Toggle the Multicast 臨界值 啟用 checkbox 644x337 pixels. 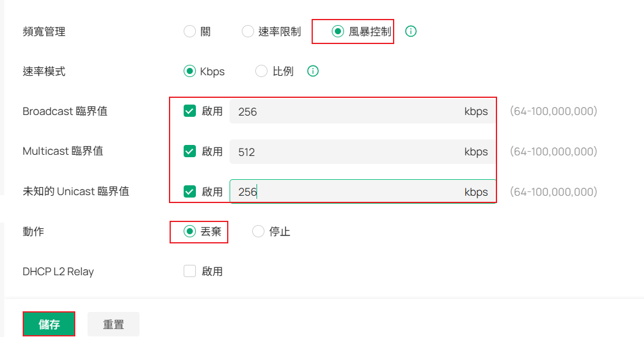[x=190, y=151]
